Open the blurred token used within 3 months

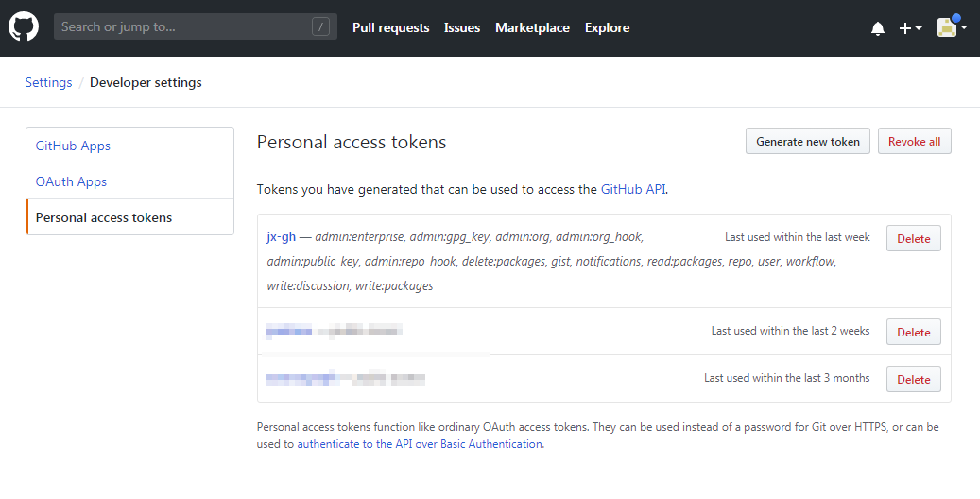click(x=303, y=378)
